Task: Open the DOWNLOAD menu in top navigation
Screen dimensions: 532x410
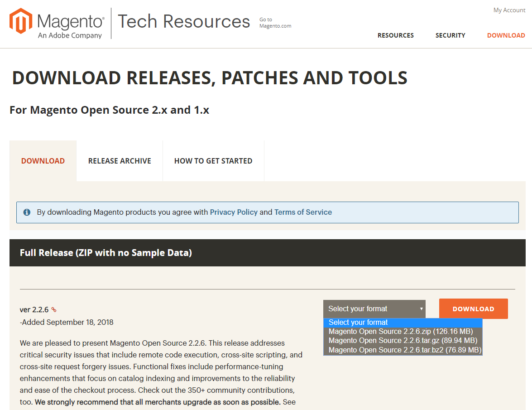Action: pyautogui.click(x=506, y=35)
